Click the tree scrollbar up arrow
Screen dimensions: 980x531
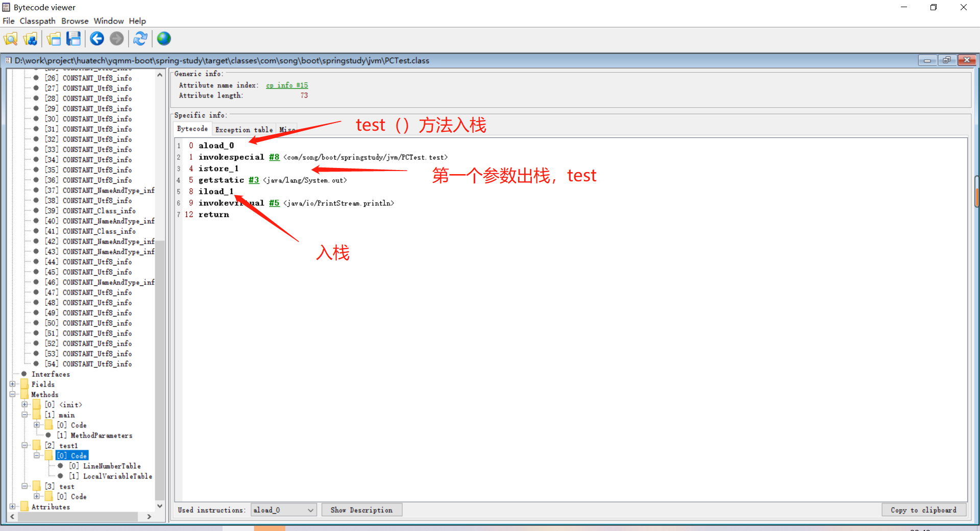point(160,75)
